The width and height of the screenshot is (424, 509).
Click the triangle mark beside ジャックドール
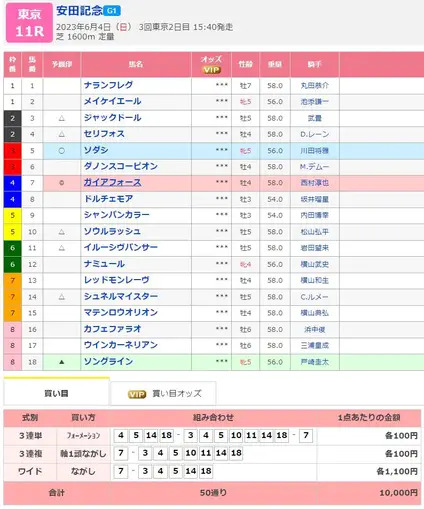62,118
